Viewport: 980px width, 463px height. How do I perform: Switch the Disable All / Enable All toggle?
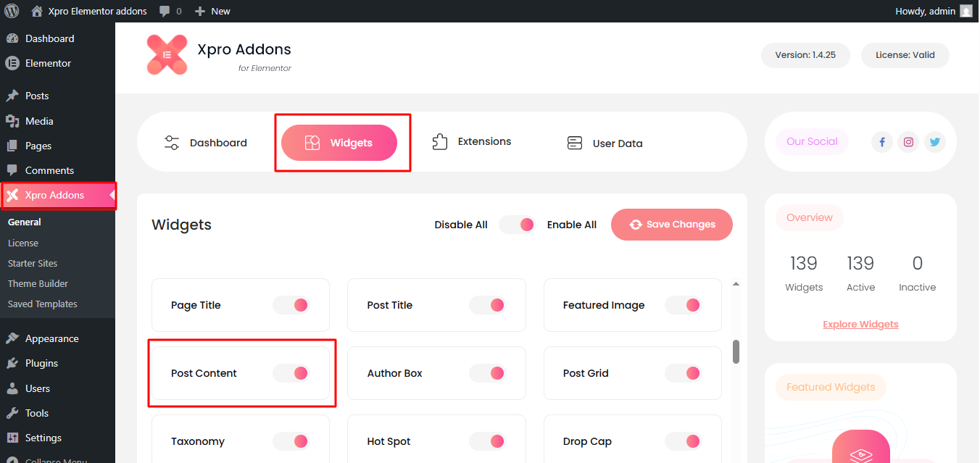517,225
